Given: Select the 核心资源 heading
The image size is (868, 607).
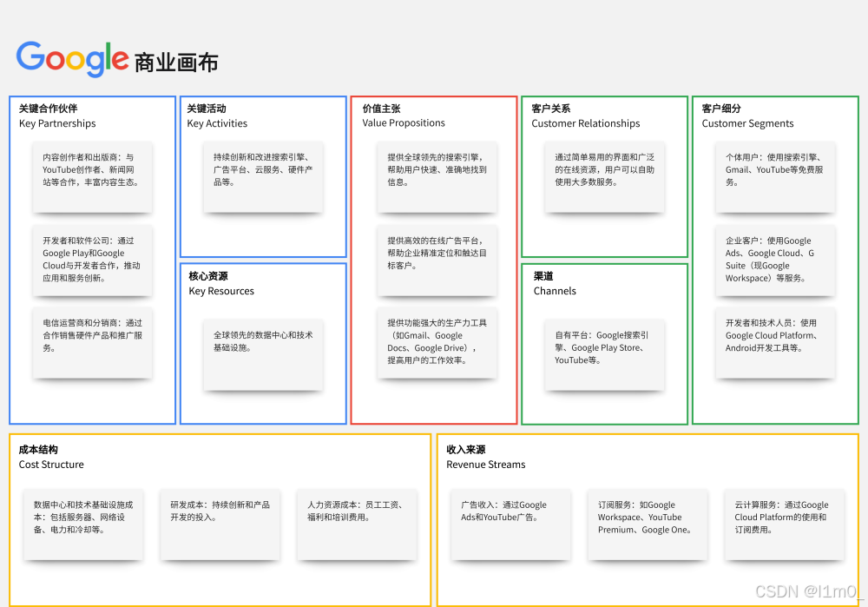Looking at the screenshot, I should click(x=208, y=276).
